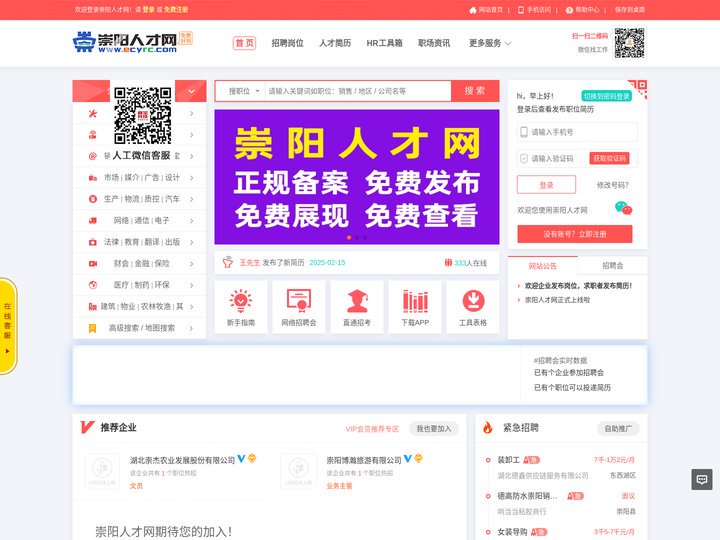Click the 市场|媒介|广告|设计 category icon
Image resolution: width=720 pixels, height=540 pixels.
pos(92,178)
